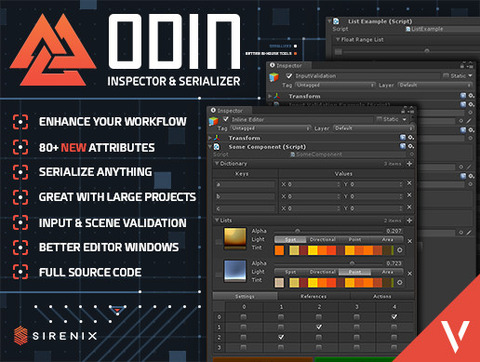Open Tag dropdown in Inline Editor inspector
480x362 pixels.
coord(270,128)
